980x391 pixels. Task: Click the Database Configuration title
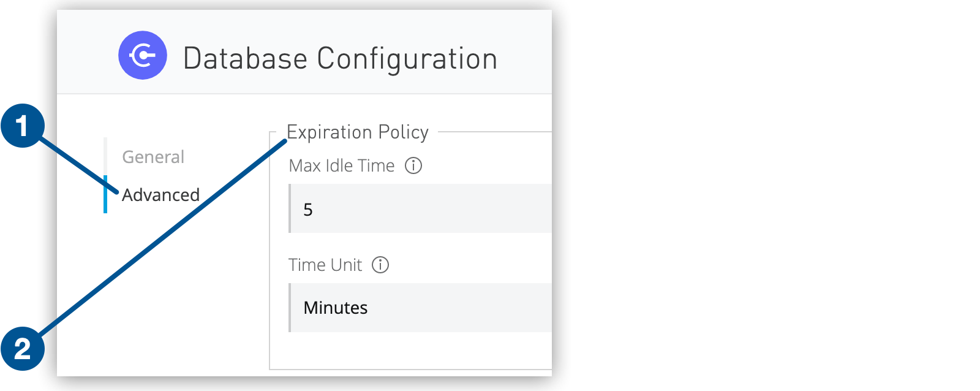[x=341, y=59]
